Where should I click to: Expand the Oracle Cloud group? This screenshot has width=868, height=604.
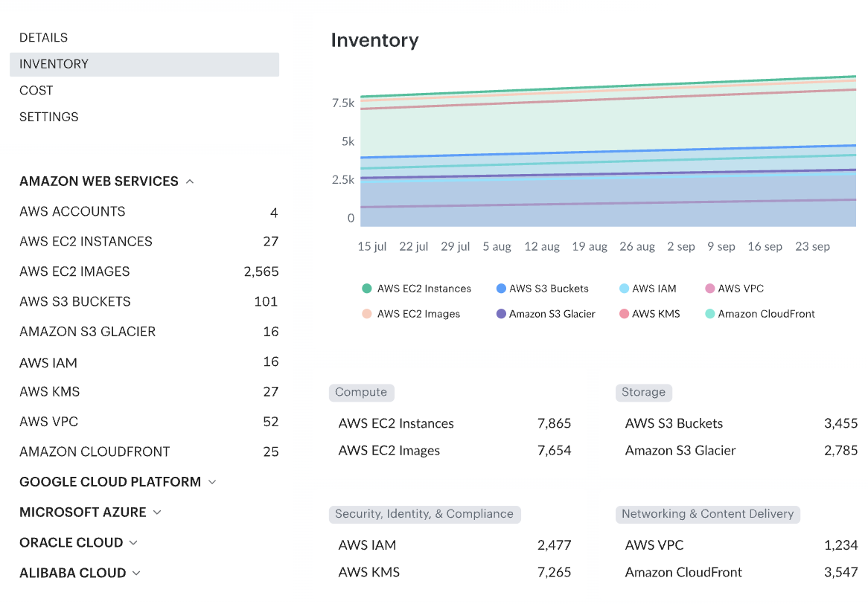tap(133, 543)
